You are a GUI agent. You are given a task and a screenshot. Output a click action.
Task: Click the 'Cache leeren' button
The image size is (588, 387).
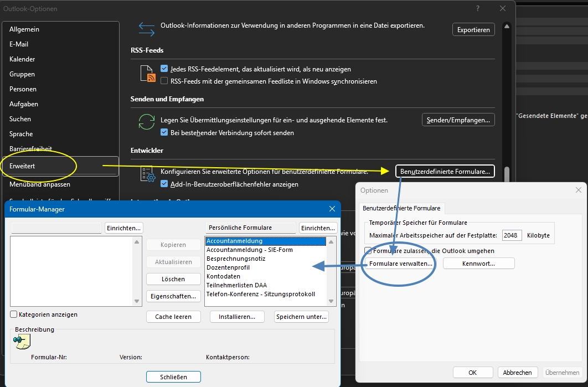pyautogui.click(x=173, y=317)
